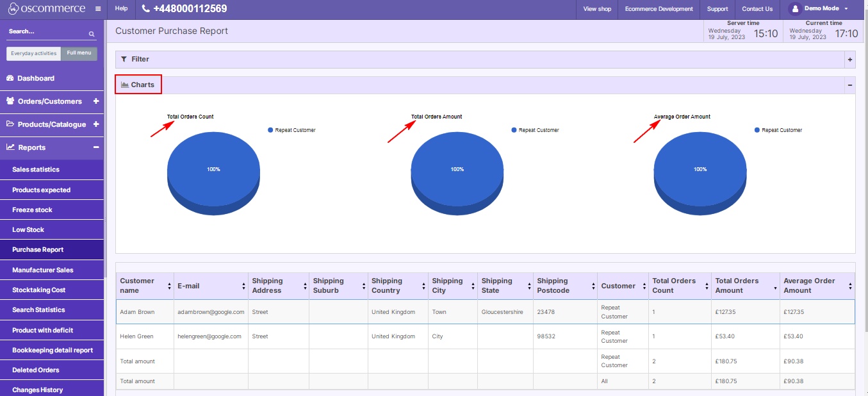Open the Demo Mode dropdown arrow

tap(846, 9)
